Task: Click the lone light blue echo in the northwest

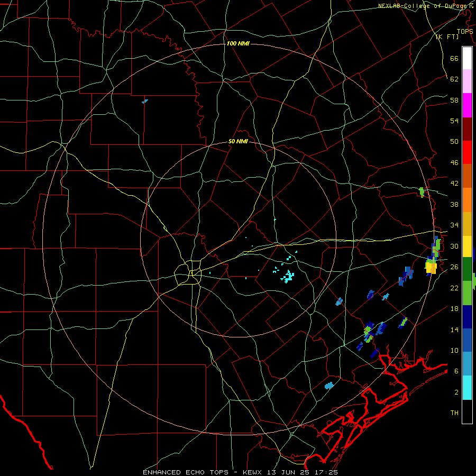Action: tap(145, 101)
